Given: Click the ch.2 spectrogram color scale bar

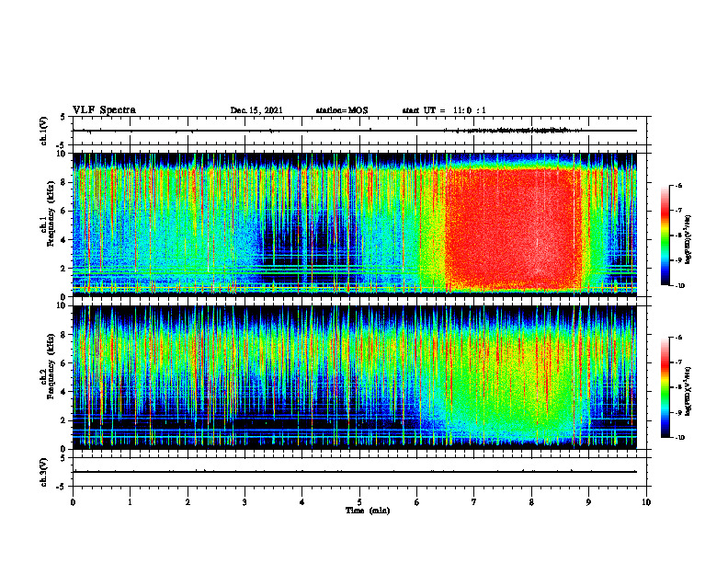Looking at the screenshot, I should (665, 387).
